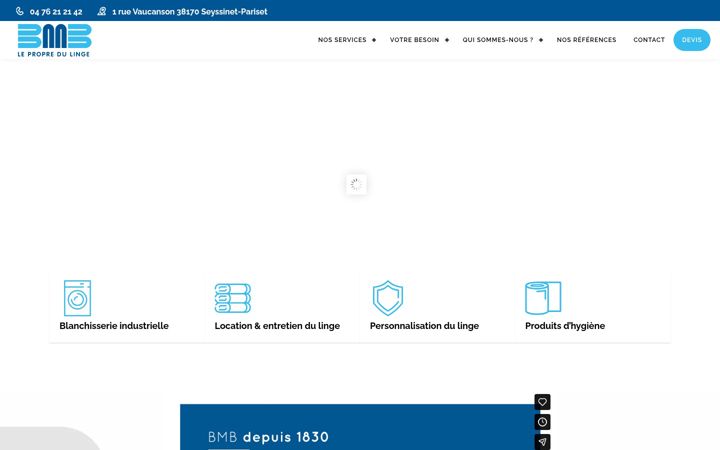Go to Nos Références page
This screenshot has height=450, width=720.
tap(586, 40)
